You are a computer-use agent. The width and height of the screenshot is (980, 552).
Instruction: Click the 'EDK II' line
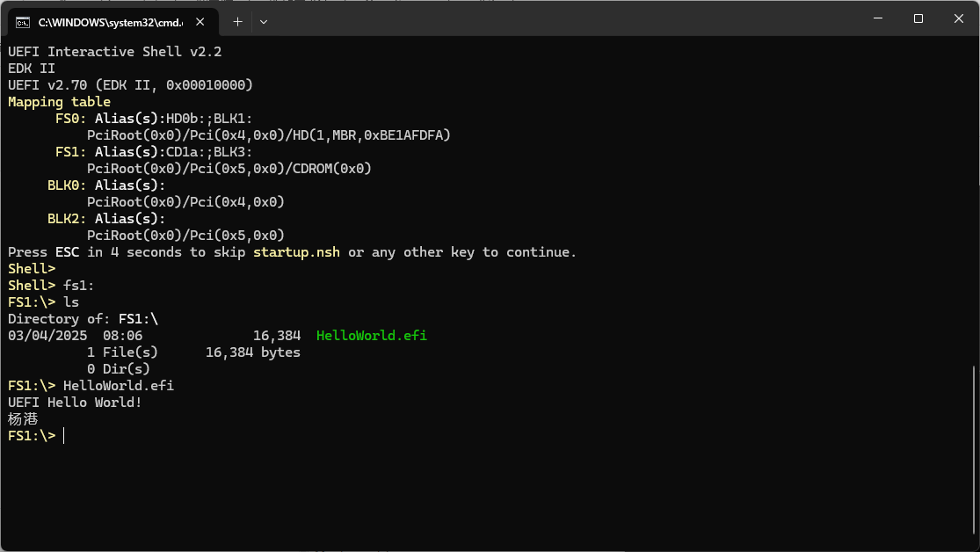[32, 69]
